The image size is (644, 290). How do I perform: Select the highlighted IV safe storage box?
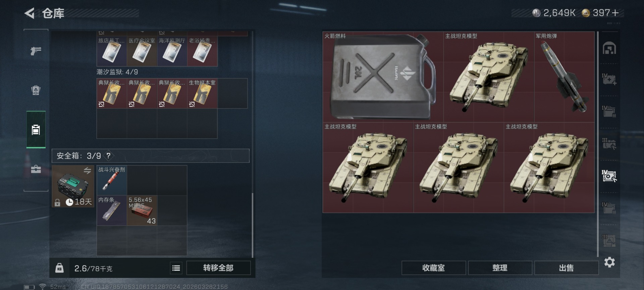(609, 176)
